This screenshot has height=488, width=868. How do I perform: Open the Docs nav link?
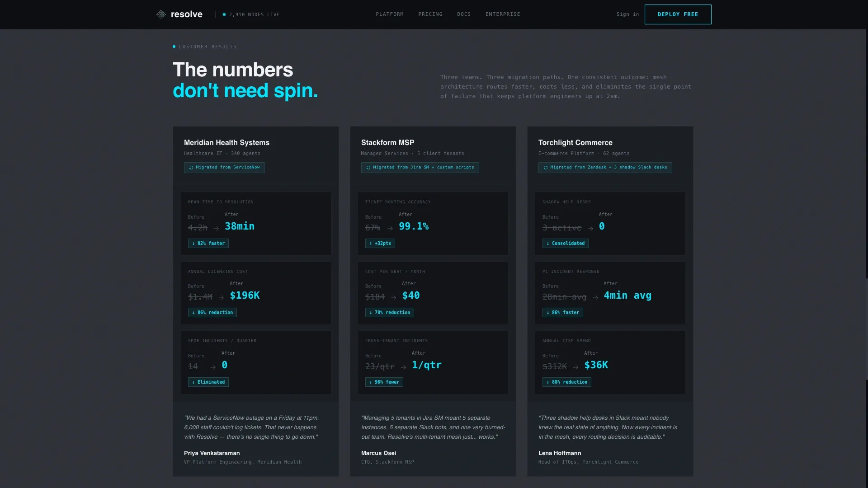[x=464, y=14]
